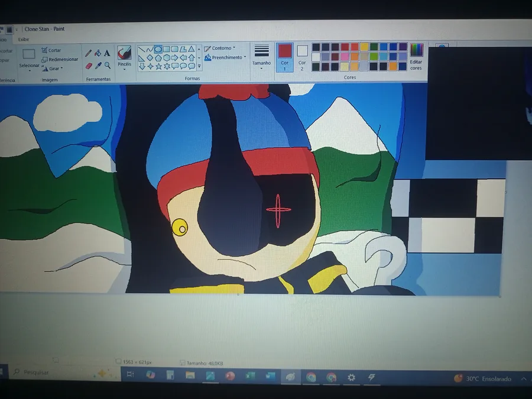Open the Preenchimento fill dropdown
This screenshot has height=399, width=532.
(245, 57)
